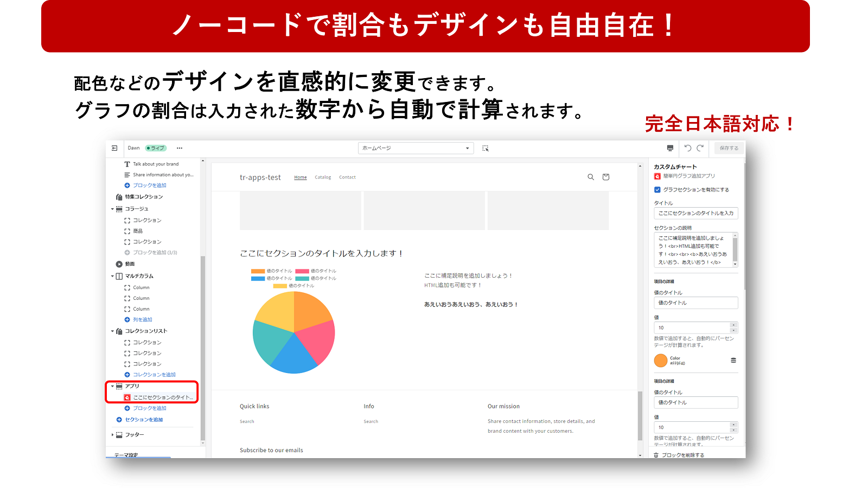This screenshot has height=488, width=868.
Task: Click the plus icon for コレクションを追加
Action: (127, 375)
